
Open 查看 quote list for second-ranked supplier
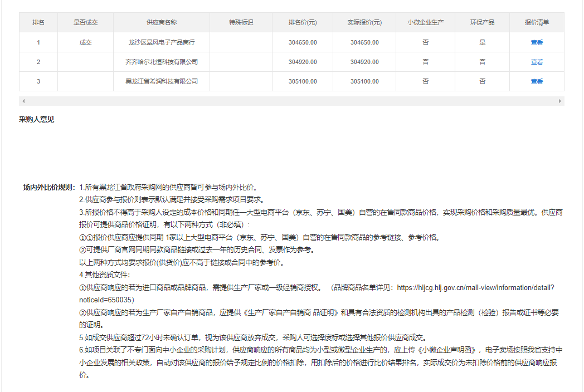tap(537, 62)
